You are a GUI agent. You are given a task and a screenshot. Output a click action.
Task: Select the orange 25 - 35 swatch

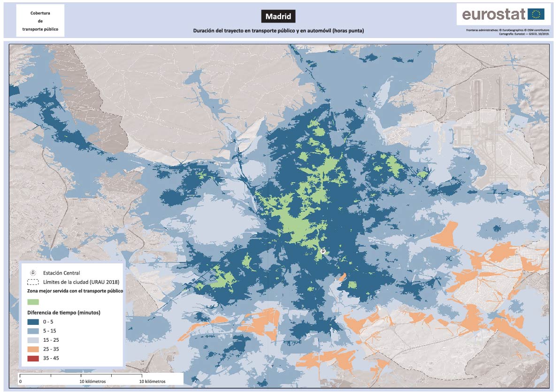click(x=33, y=349)
